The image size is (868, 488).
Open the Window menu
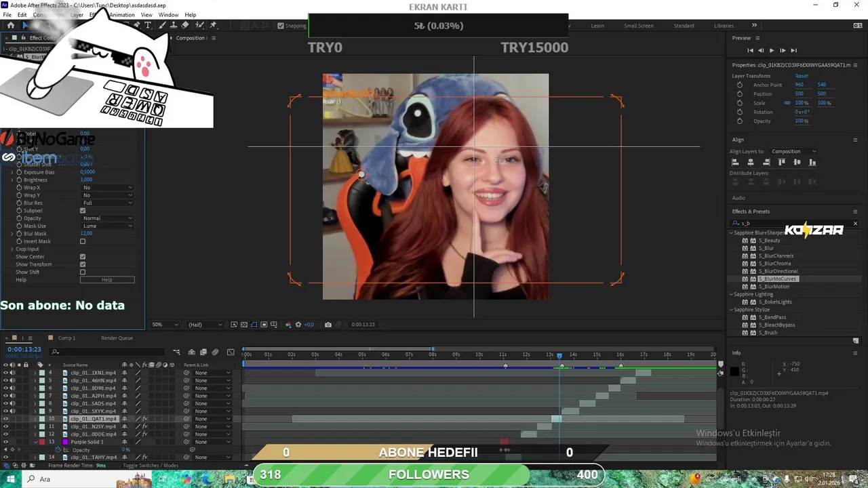pyautogui.click(x=169, y=15)
